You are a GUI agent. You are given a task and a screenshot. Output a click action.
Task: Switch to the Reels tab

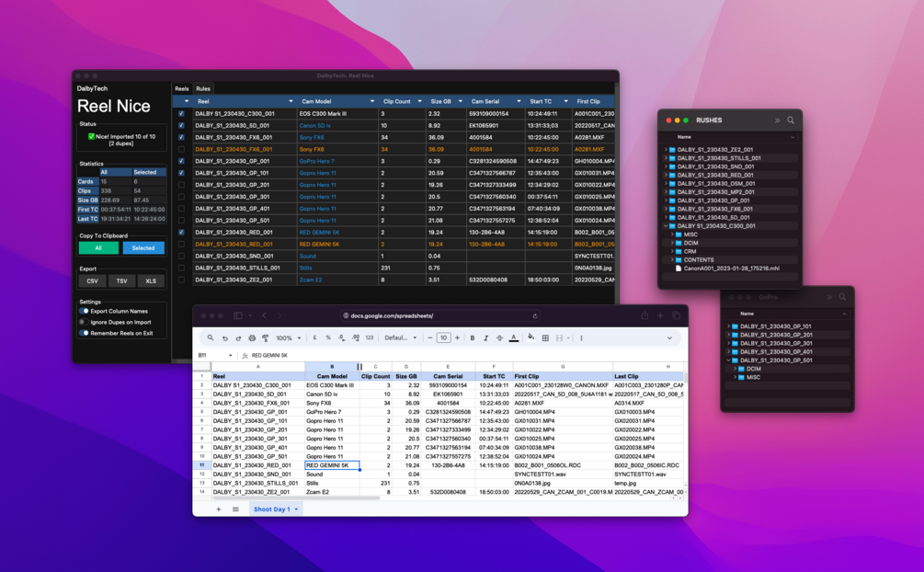(181, 88)
